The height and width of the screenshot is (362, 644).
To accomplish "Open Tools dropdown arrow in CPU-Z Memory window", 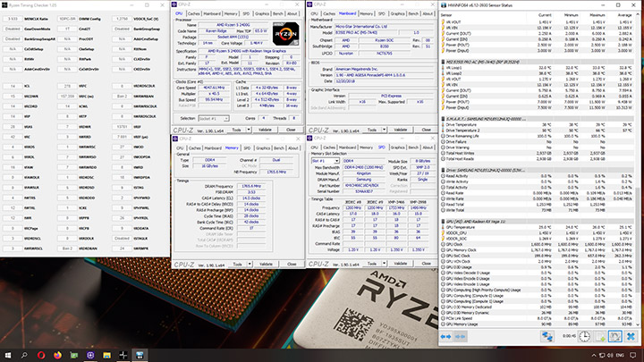I will [x=250, y=264].
